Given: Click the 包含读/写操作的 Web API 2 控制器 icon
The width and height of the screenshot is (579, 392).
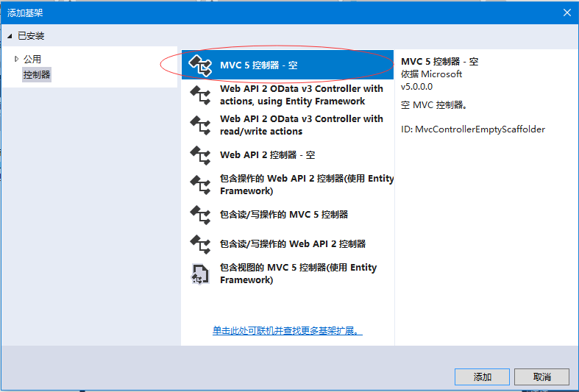Looking at the screenshot, I should coord(200,243).
